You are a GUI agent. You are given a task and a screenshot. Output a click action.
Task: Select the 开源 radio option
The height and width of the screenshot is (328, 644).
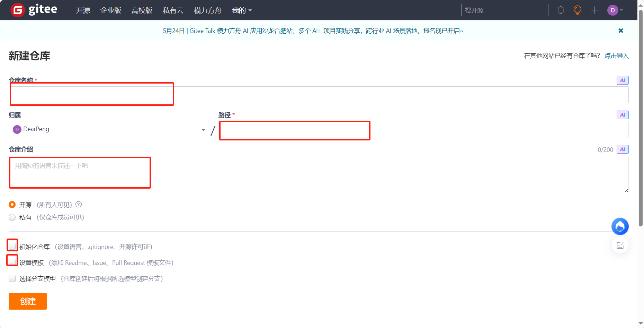coord(12,205)
